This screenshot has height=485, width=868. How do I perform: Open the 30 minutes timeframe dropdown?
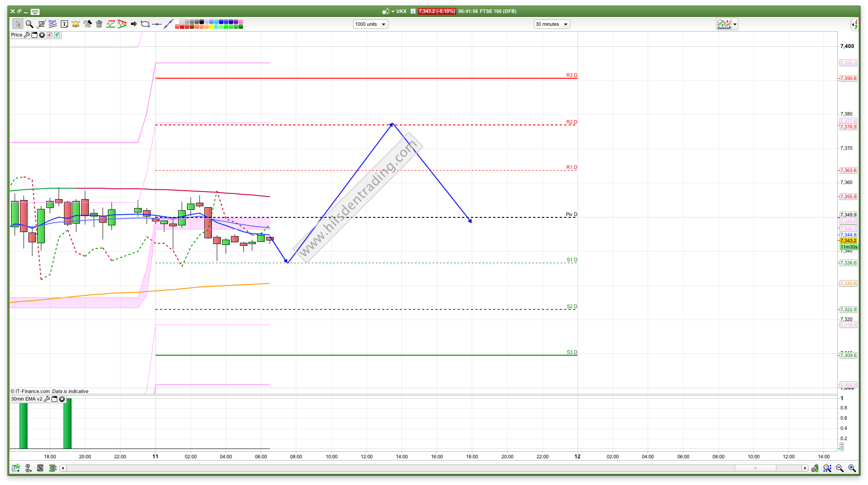(565, 24)
